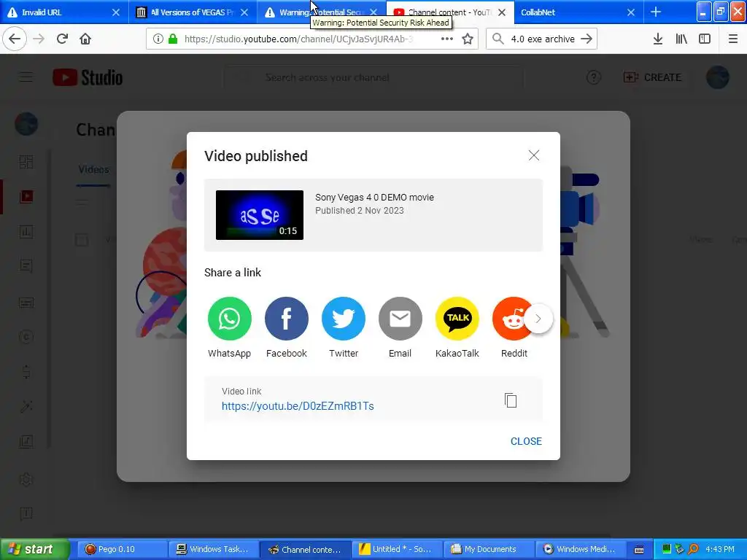Go forward with the browser forward arrow

pyautogui.click(x=39, y=39)
